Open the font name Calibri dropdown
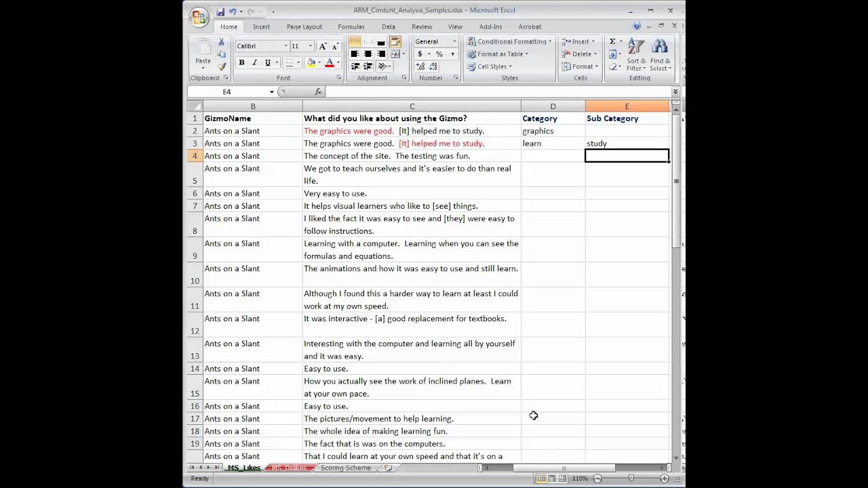 click(x=285, y=46)
